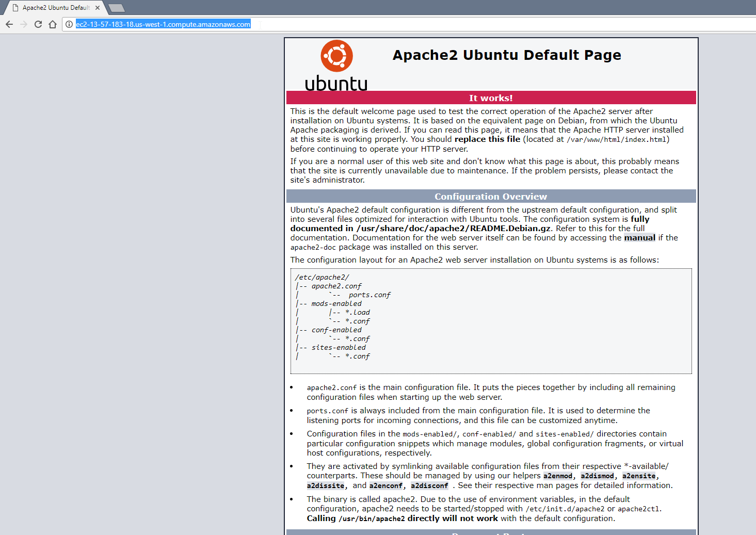Click mods-enabled in the config tree
756x535 pixels.
336,304
